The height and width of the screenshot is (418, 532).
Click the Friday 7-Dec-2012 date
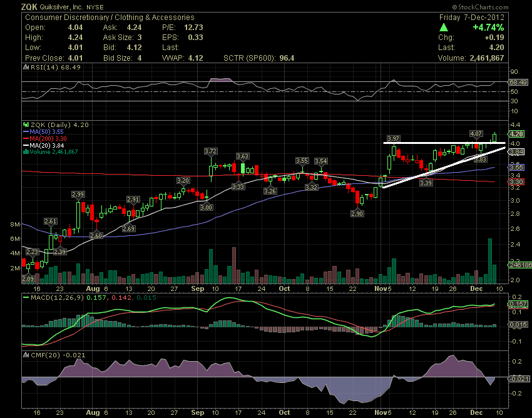(x=472, y=18)
